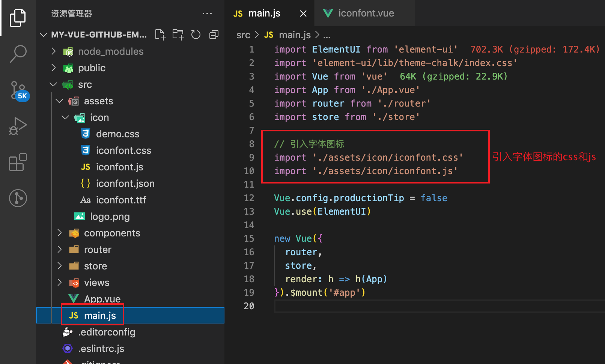The height and width of the screenshot is (364, 605).
Task: Place cursor on empty line 20
Action: 439,306
